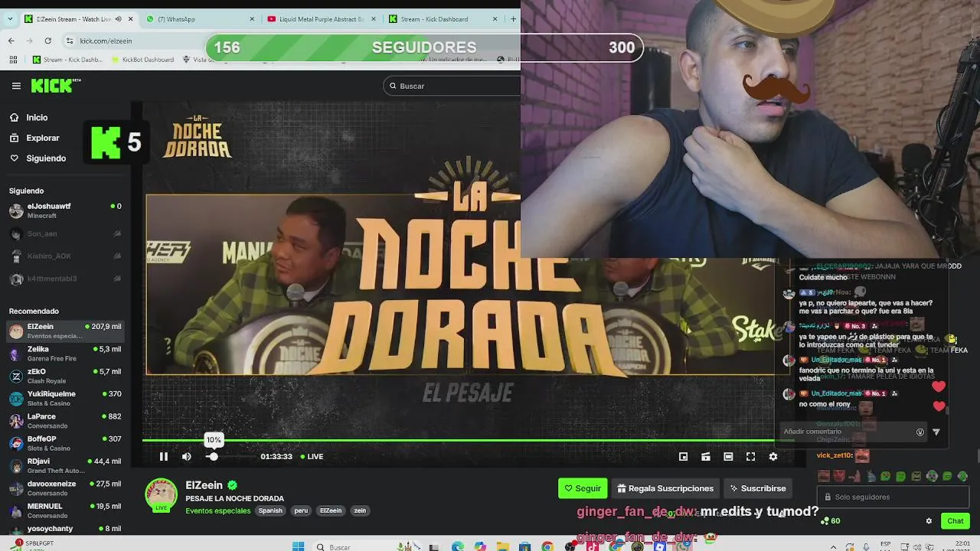Select ElZeein in Recomendado list
980x551 pixels.
tap(65, 331)
